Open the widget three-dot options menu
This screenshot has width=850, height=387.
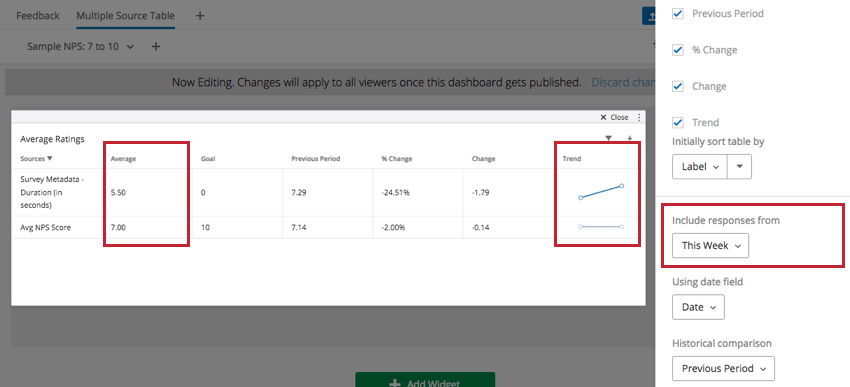(x=639, y=117)
